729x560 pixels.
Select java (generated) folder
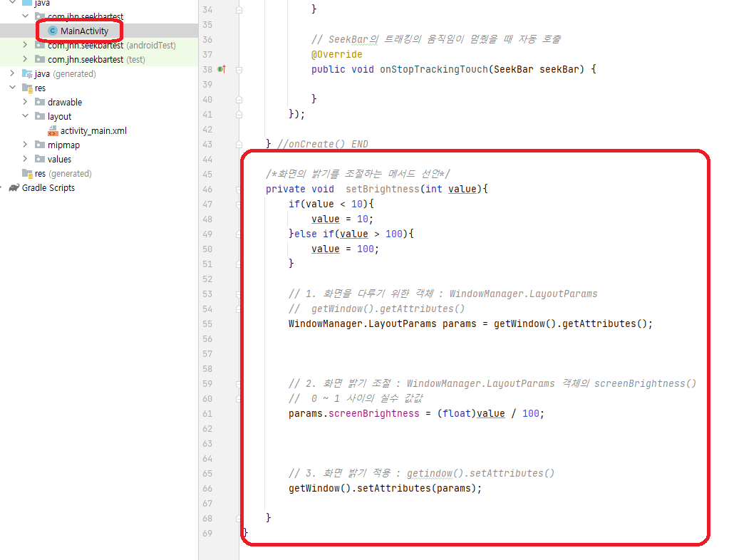point(65,74)
